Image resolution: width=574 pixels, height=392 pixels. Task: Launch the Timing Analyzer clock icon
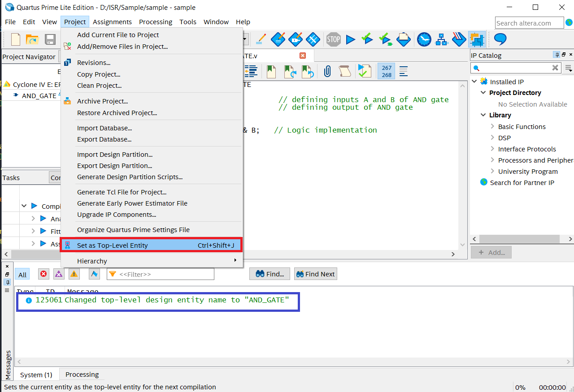pos(424,39)
